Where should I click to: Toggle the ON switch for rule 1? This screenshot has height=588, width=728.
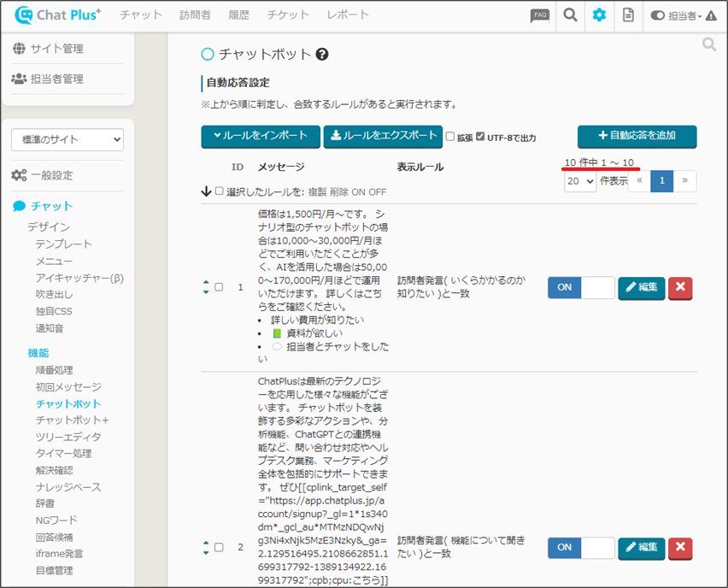(x=581, y=287)
